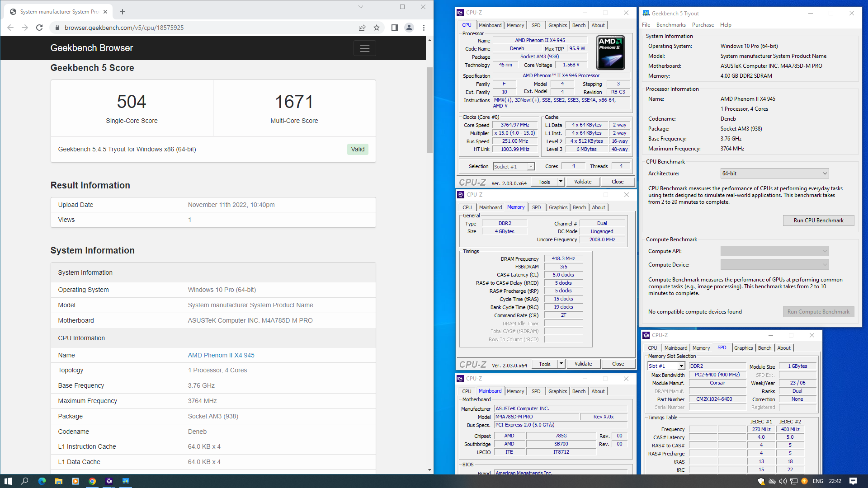Click the Valid badge on Geekbench result
868x488 pixels.
pyautogui.click(x=358, y=150)
